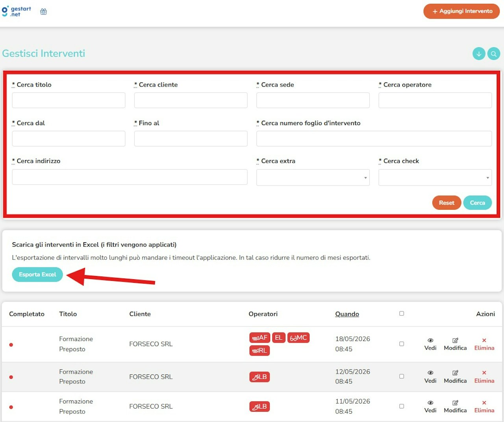Click the 12/05/2026 08:45 date cell
The width and height of the screenshot is (504, 422).
(x=352, y=377)
